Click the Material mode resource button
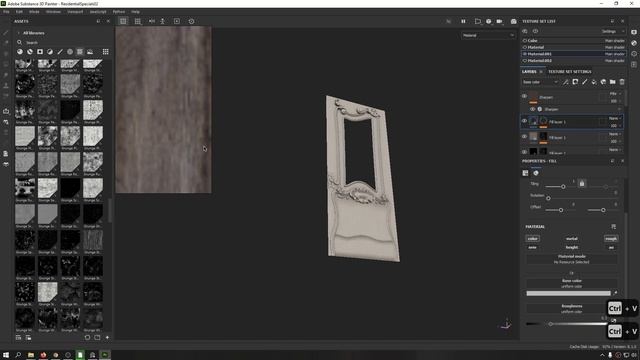The width and height of the screenshot is (640, 360). coord(571,260)
